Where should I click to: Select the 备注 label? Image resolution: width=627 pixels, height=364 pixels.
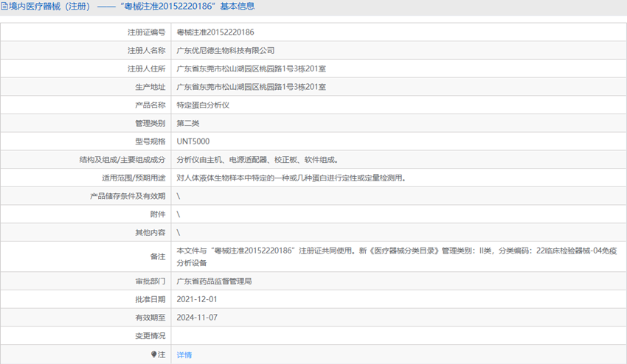pos(158,256)
